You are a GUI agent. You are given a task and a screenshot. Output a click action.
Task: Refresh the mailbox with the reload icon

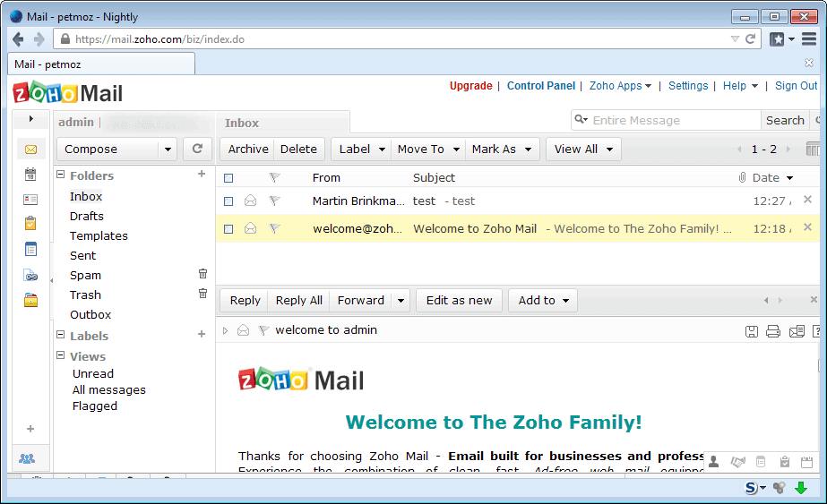(197, 149)
